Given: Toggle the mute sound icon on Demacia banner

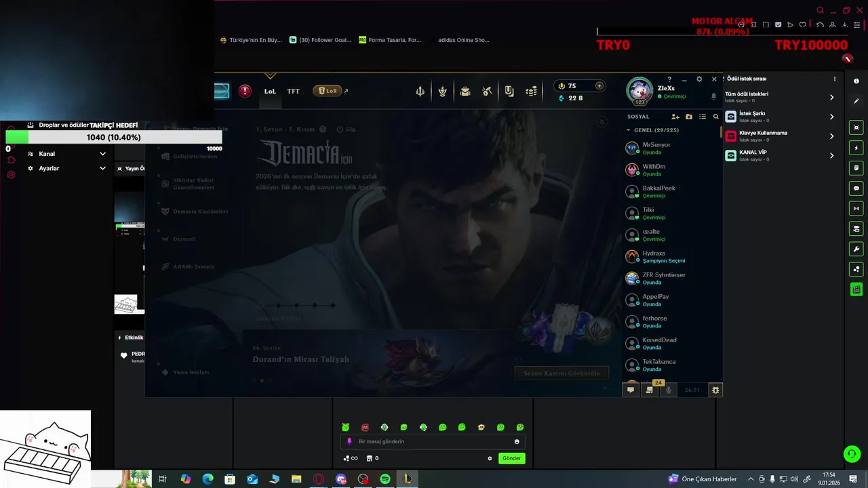Looking at the screenshot, I should [x=601, y=123].
